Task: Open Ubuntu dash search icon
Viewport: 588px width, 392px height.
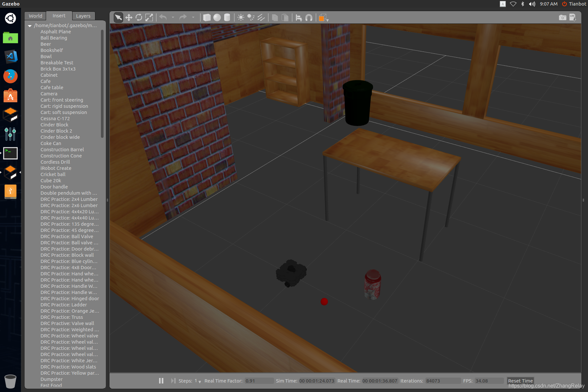Action: [x=10, y=18]
